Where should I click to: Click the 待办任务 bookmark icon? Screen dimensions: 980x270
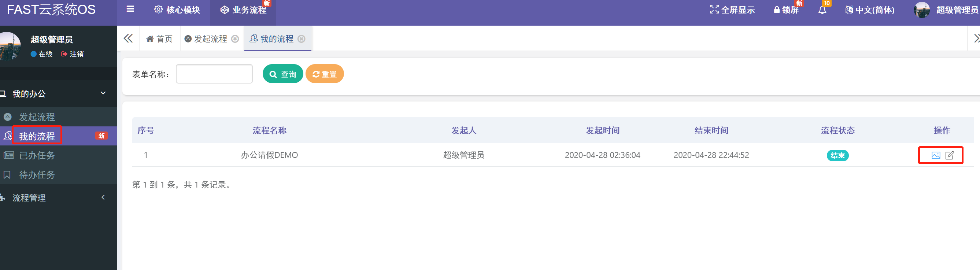[7, 174]
